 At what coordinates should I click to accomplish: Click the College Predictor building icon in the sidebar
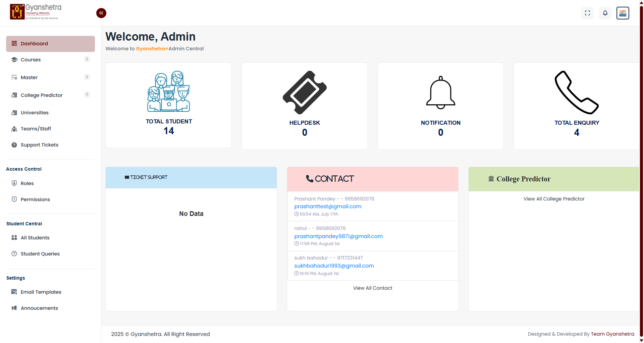pos(14,95)
